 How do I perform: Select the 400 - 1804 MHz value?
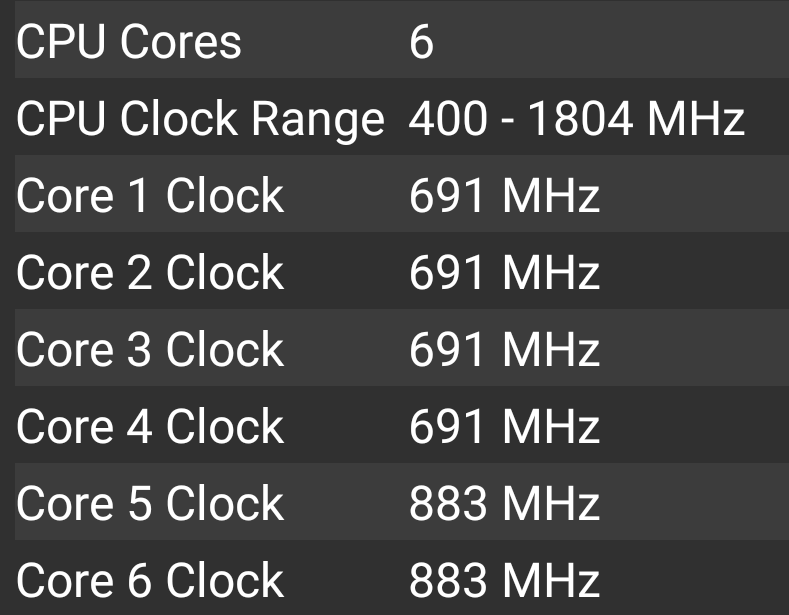[577, 119]
